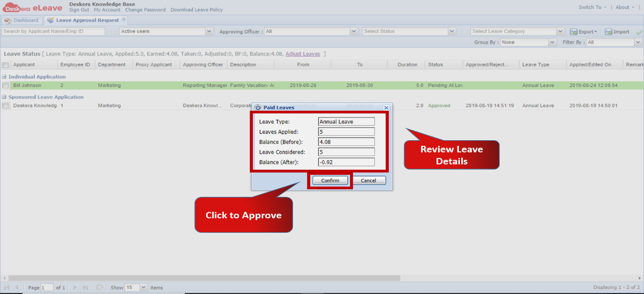Click the horizontal scrollbar right arrow

click(x=640, y=278)
